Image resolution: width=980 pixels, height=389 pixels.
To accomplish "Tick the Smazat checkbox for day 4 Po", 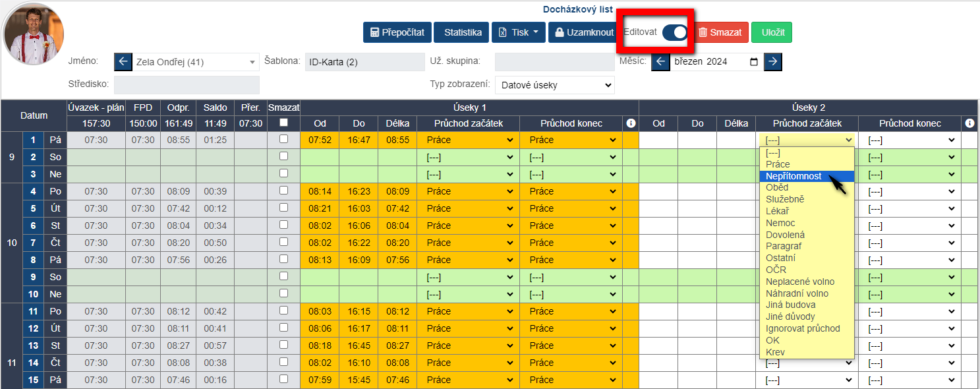I will (x=284, y=191).
